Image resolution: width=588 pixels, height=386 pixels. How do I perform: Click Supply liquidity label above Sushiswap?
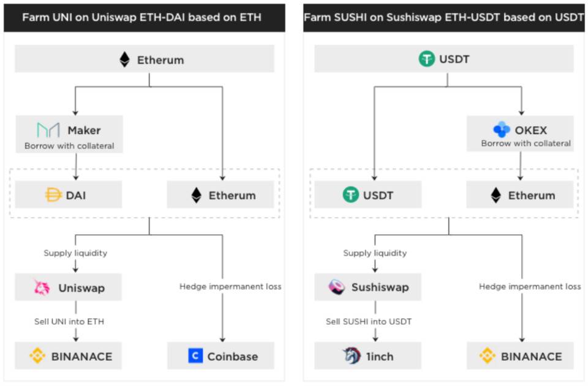pos(375,253)
